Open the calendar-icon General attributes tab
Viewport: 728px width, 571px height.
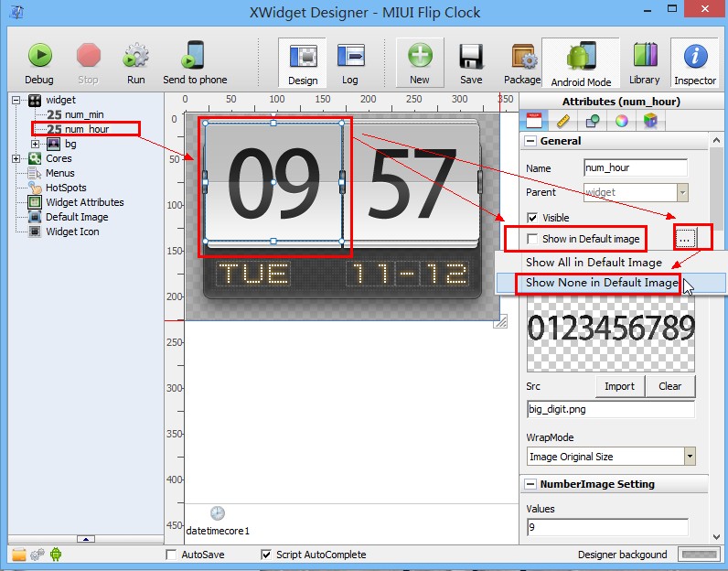[534, 121]
